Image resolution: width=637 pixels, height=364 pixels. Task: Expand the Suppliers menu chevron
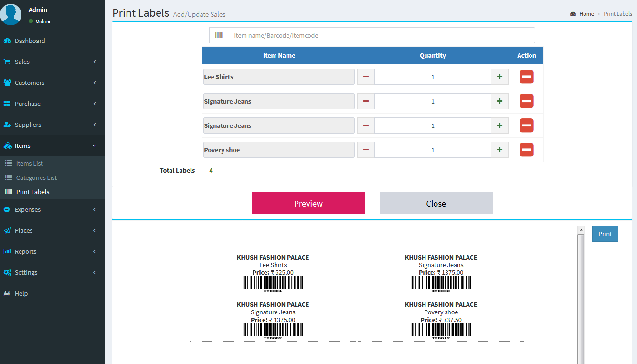(x=95, y=125)
